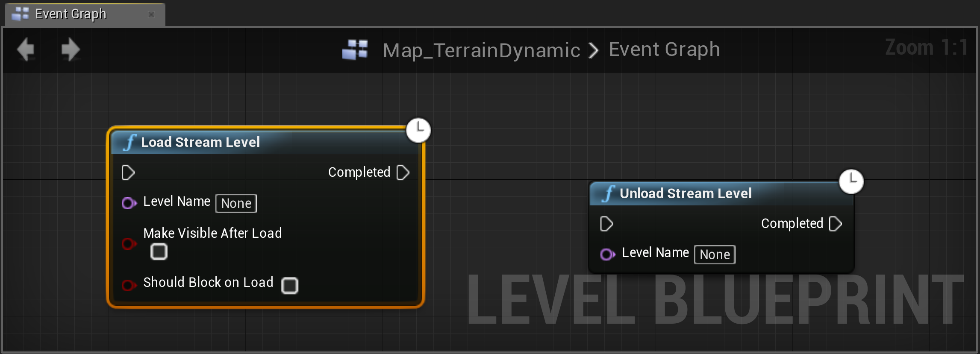Enable the Make Visible After Load checkbox
980x354 pixels.
pyautogui.click(x=159, y=252)
